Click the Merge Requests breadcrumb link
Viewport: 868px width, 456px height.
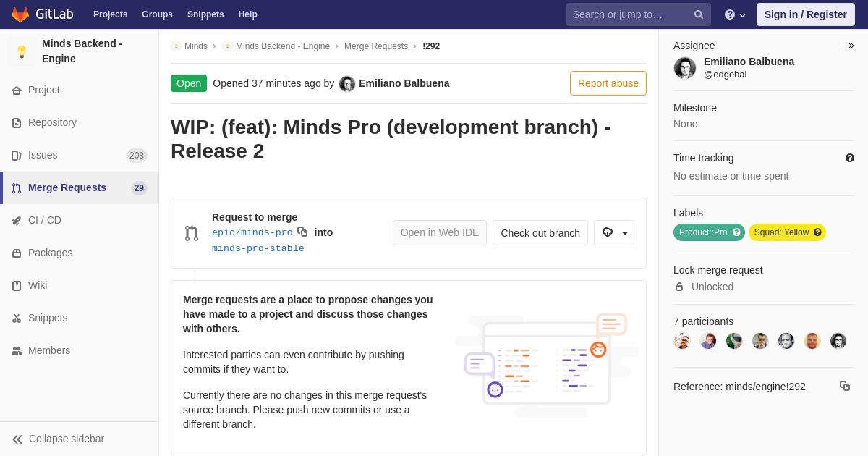point(376,46)
